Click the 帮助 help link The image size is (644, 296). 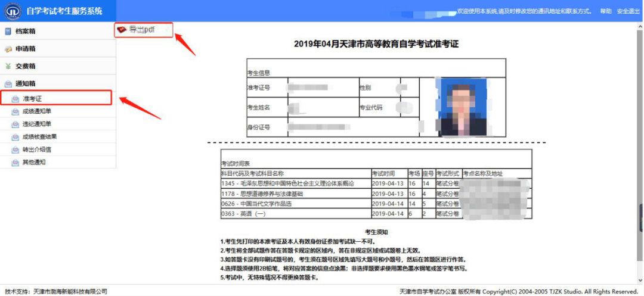point(606,11)
